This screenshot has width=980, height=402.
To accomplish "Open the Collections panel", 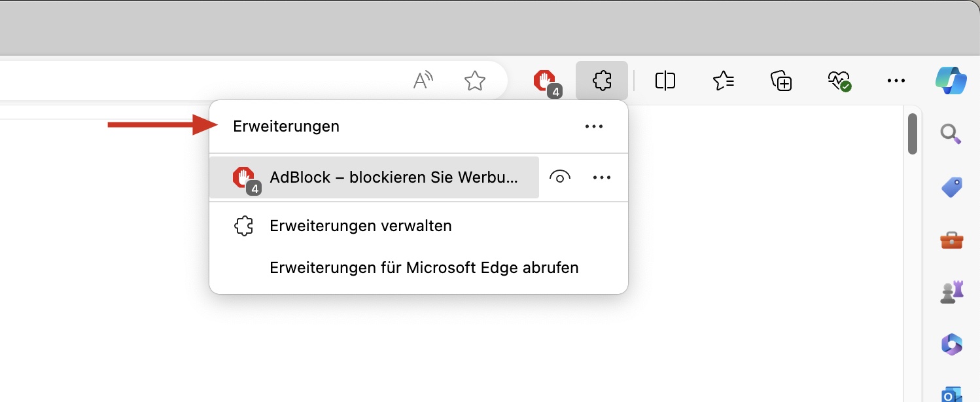I will tap(781, 81).
